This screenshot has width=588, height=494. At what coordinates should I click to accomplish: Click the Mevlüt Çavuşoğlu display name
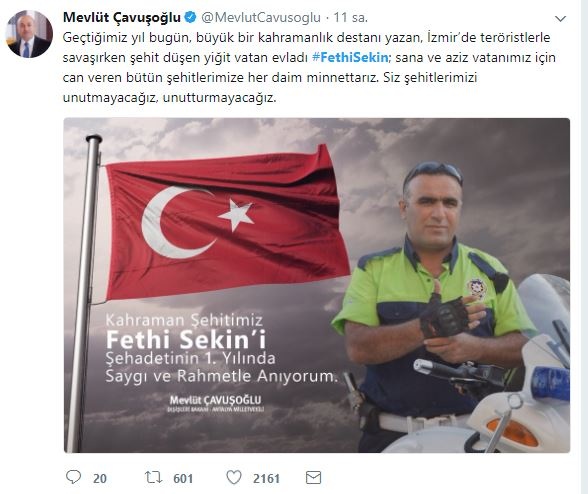click(x=122, y=17)
